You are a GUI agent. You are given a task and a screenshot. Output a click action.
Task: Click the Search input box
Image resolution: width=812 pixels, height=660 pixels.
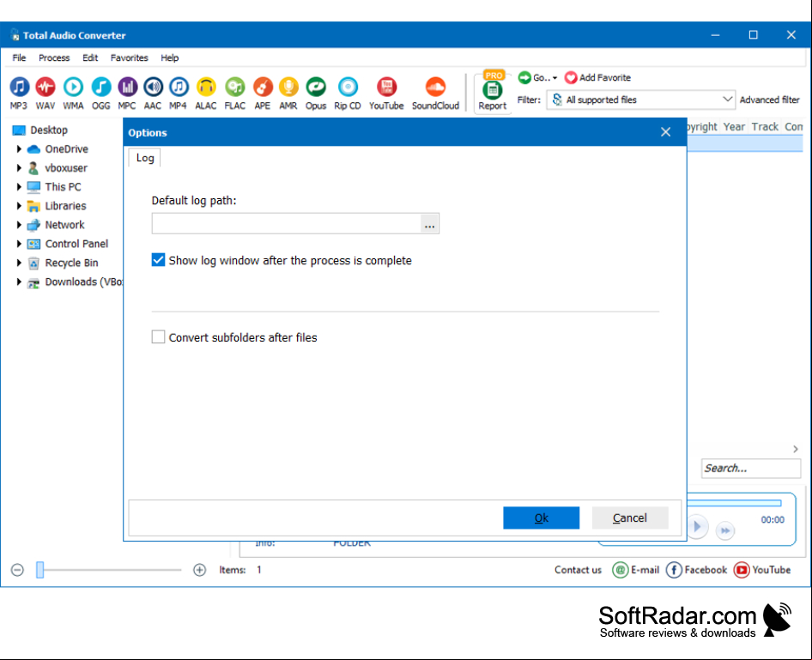point(751,469)
